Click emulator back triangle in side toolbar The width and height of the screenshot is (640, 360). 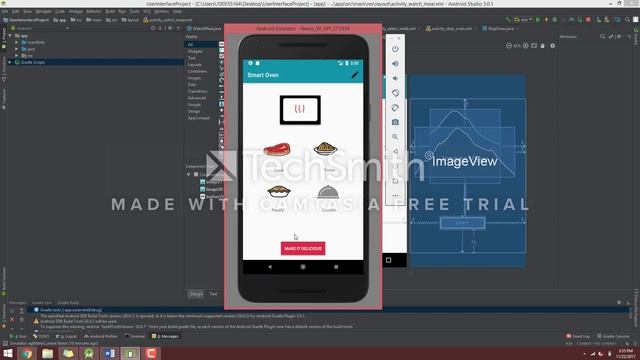395,152
